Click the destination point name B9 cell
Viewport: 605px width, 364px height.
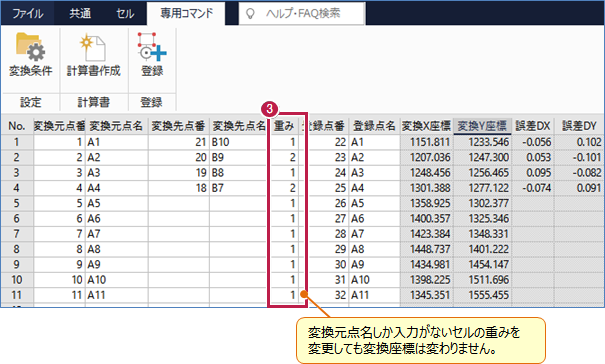(238, 157)
